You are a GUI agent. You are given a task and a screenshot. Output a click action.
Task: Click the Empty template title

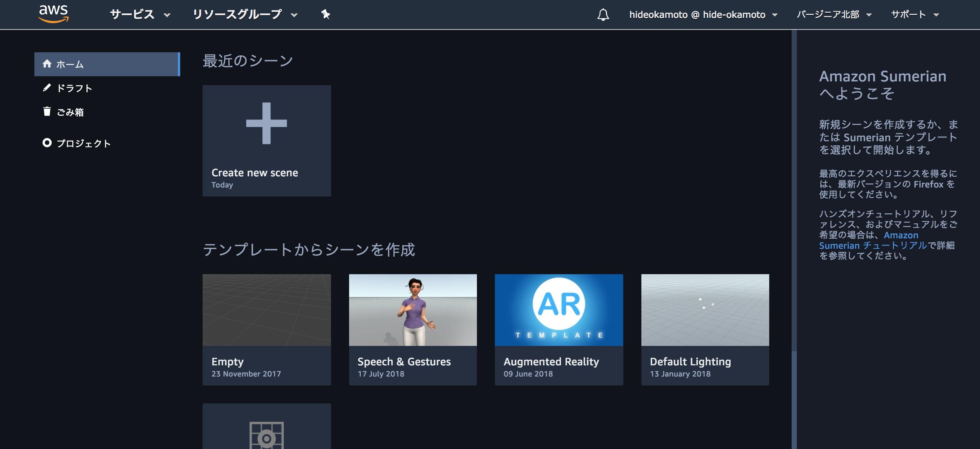pos(228,362)
